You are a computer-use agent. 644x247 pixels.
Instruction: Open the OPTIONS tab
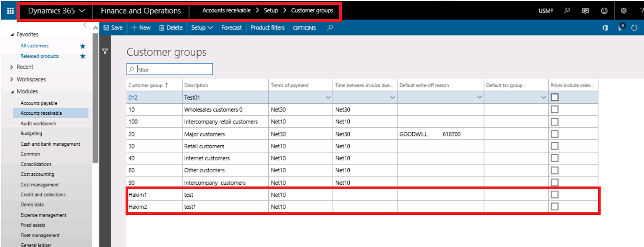coord(304,28)
